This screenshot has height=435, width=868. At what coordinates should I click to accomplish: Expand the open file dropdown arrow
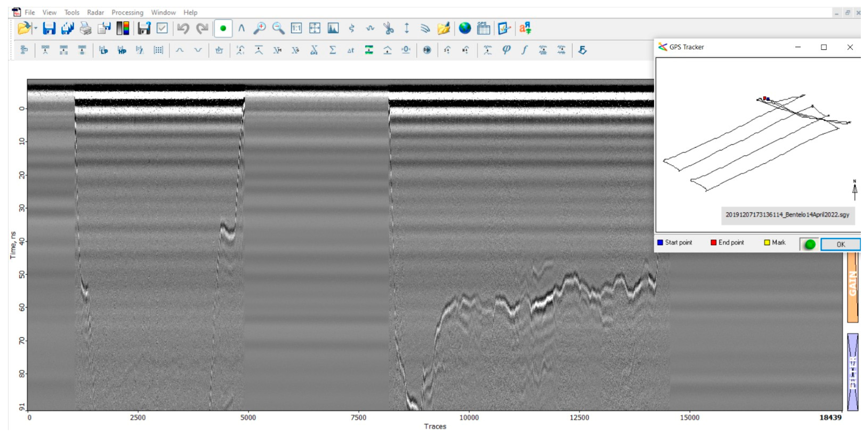click(x=35, y=28)
